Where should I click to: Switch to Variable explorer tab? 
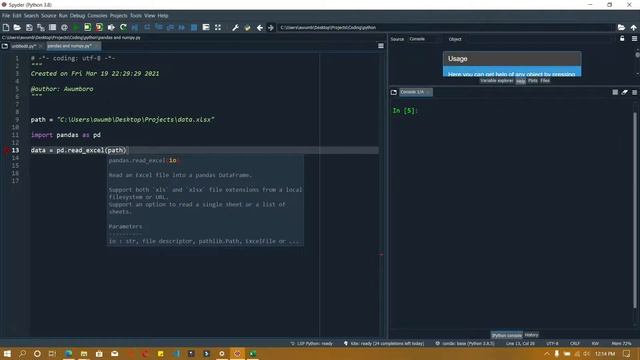[496, 81]
